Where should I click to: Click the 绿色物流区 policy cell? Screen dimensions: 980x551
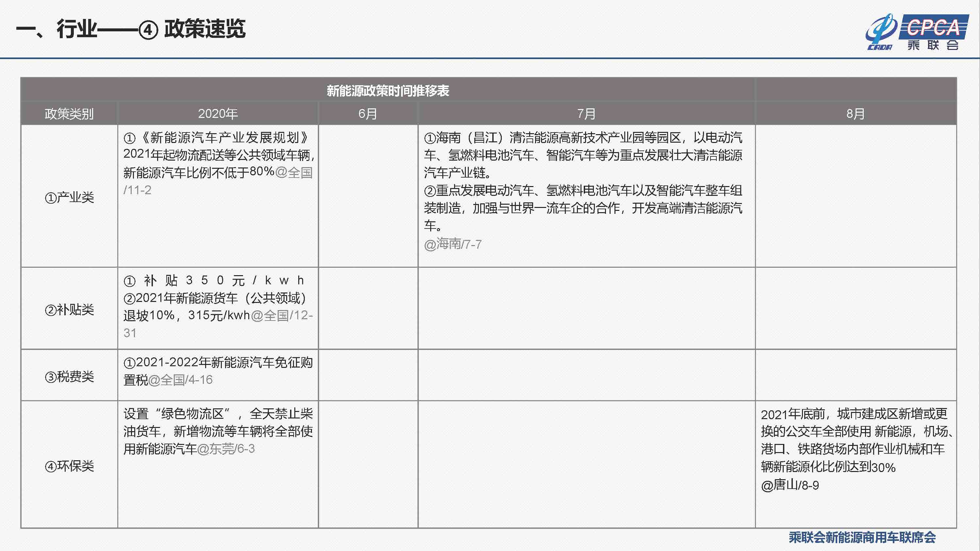pos(218,464)
